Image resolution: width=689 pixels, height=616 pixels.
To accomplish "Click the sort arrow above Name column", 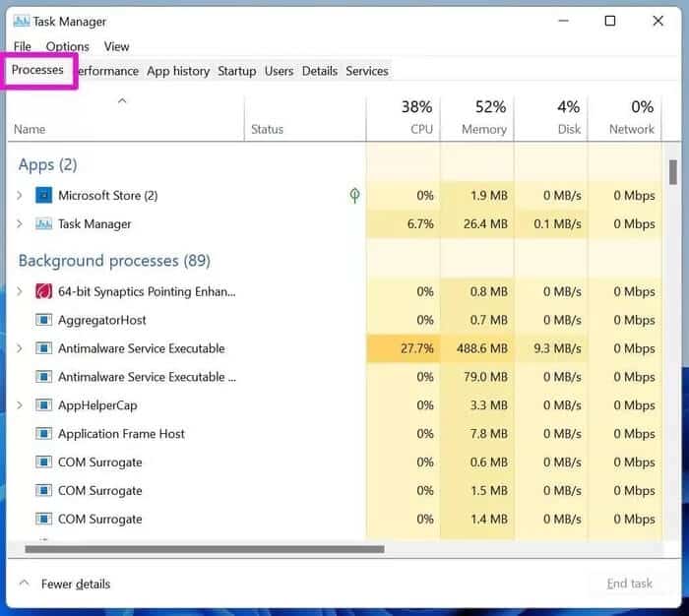I will point(122,100).
